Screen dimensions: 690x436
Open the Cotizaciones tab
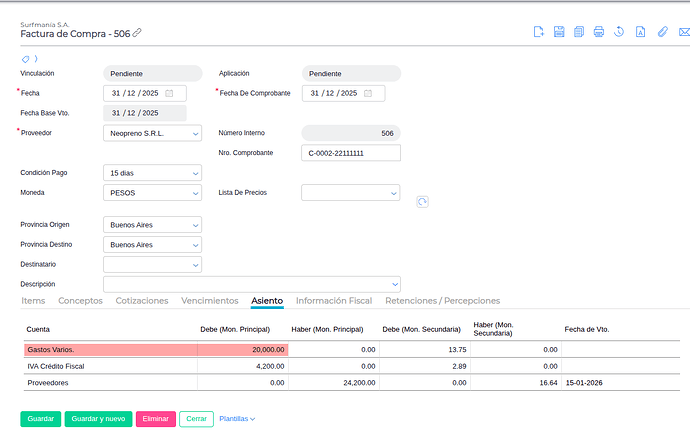click(142, 300)
